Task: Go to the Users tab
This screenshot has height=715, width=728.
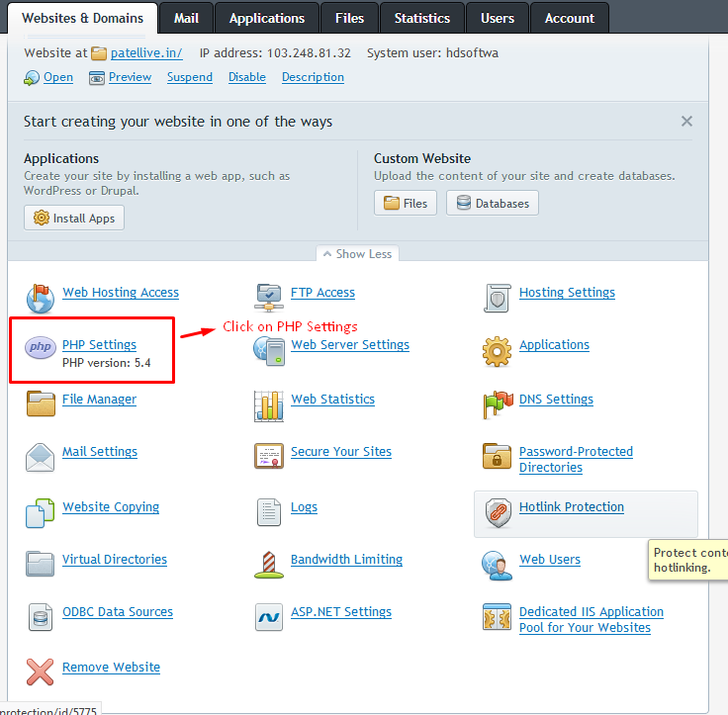Action: tap(497, 18)
